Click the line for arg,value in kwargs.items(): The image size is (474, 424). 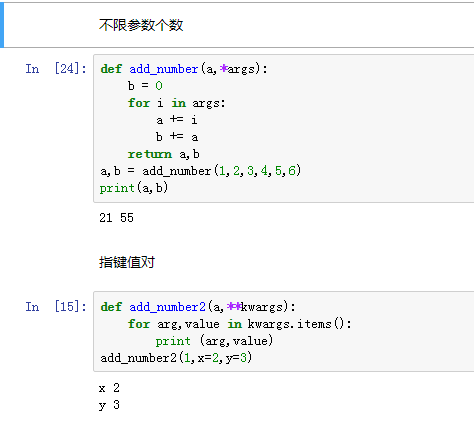[x=240, y=324]
